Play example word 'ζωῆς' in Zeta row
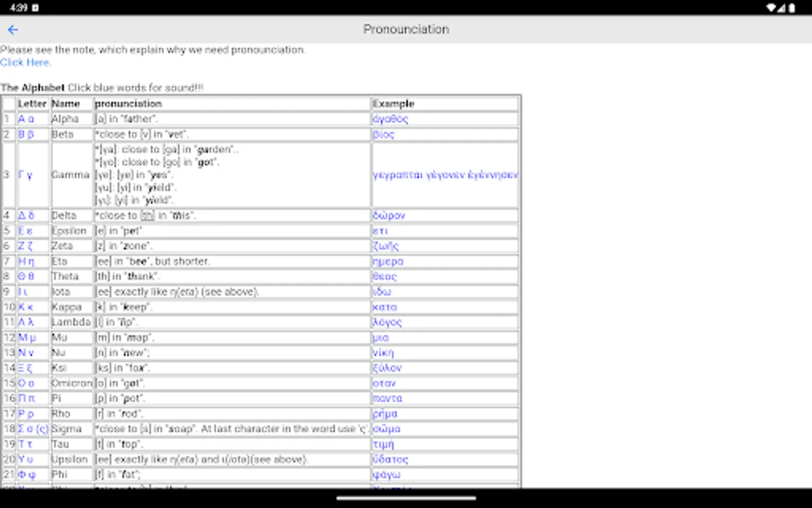Image resolution: width=812 pixels, height=508 pixels. click(x=386, y=246)
